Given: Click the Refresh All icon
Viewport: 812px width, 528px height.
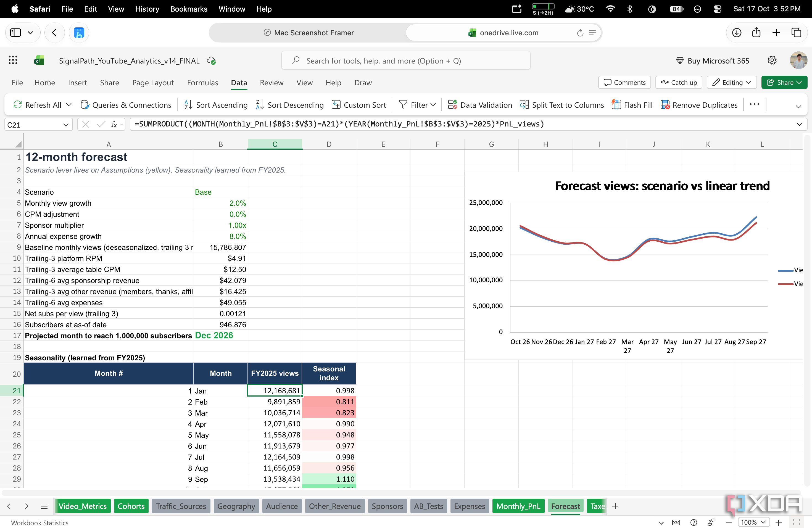Looking at the screenshot, I should coord(17,105).
